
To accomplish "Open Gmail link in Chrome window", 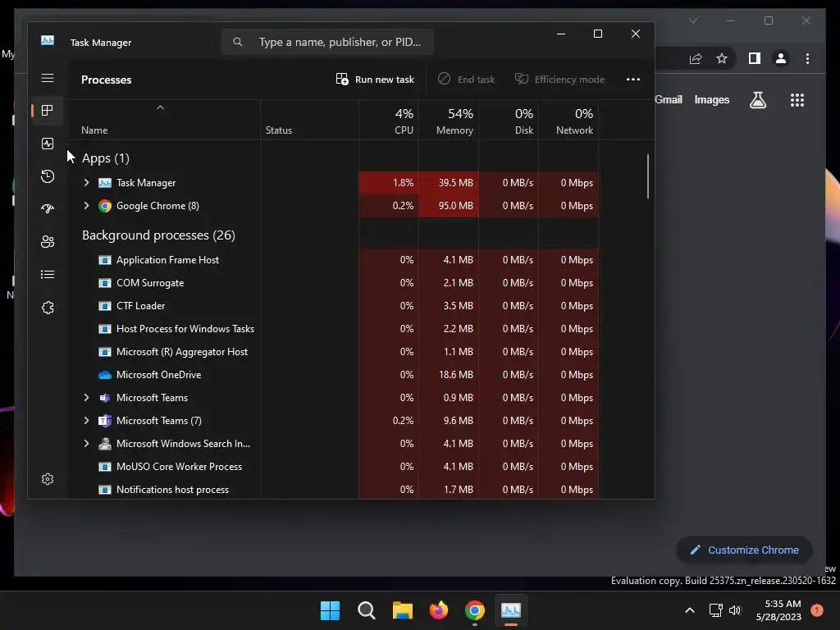I will tap(668, 99).
